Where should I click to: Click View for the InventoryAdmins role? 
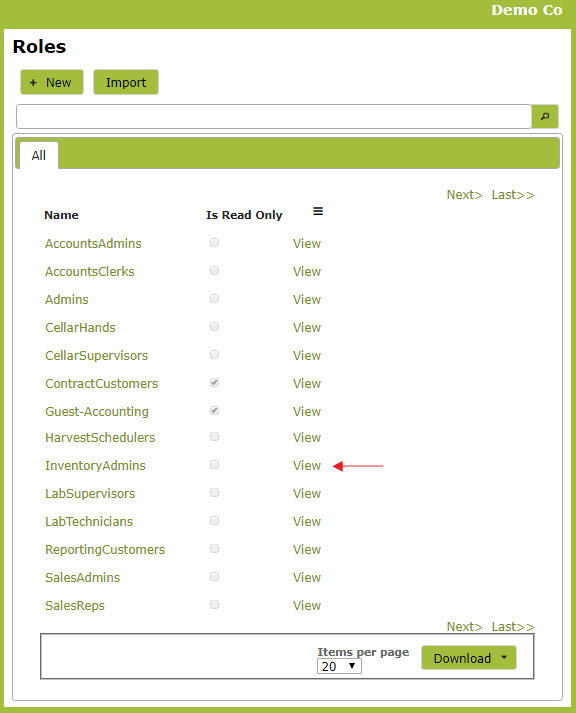[307, 466]
